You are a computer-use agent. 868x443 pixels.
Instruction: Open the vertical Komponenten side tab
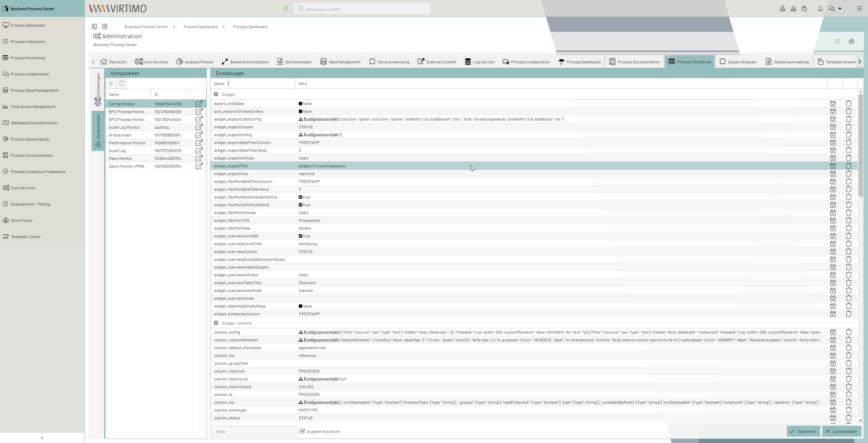pyautogui.click(x=98, y=131)
